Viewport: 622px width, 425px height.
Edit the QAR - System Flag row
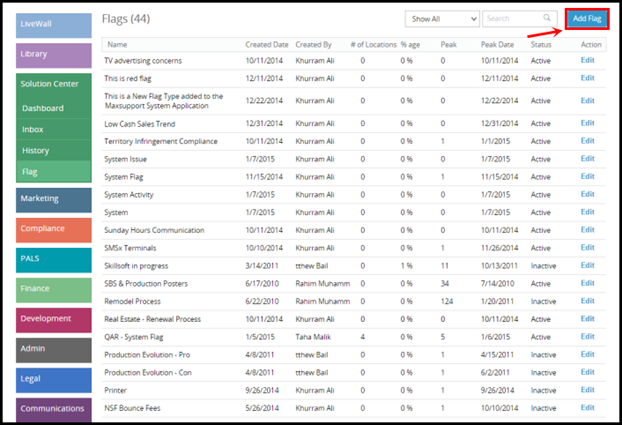[x=587, y=336]
